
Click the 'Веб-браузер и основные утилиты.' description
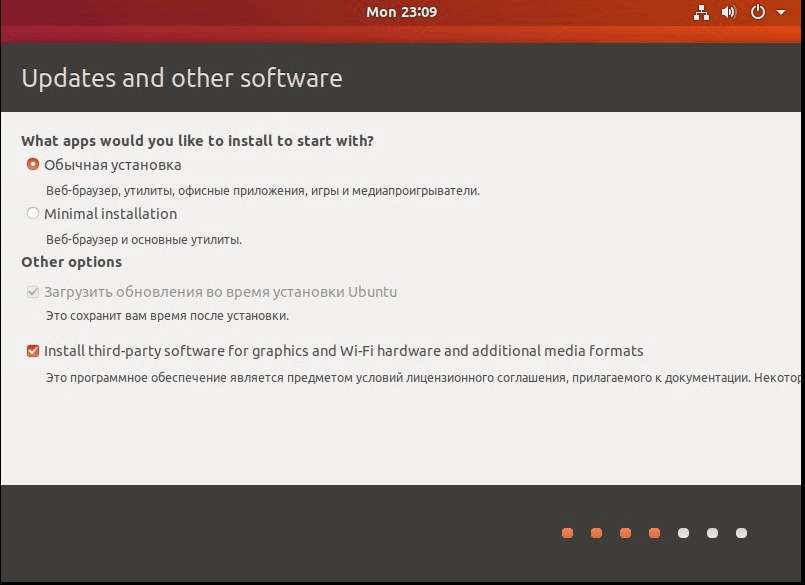click(x=144, y=239)
